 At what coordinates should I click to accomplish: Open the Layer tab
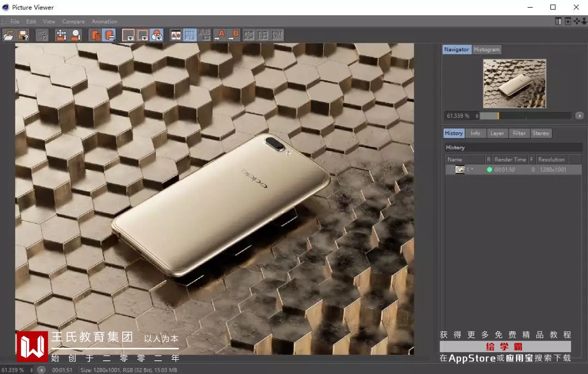(x=497, y=133)
